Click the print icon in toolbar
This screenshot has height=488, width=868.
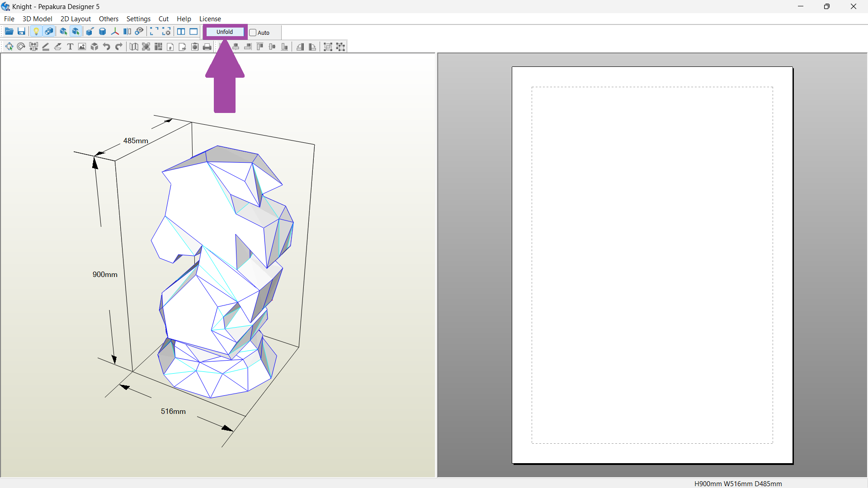pos(207,47)
